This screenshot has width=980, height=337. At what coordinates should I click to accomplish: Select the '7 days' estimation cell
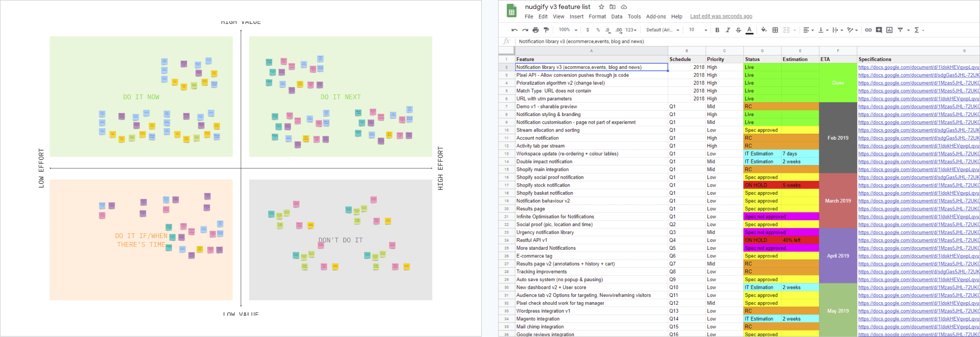[800, 154]
